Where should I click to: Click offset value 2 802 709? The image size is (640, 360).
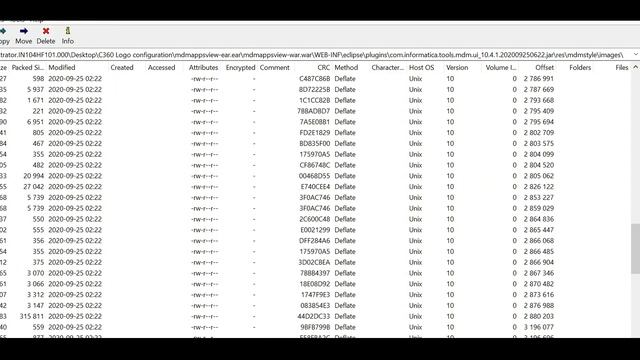point(539,133)
